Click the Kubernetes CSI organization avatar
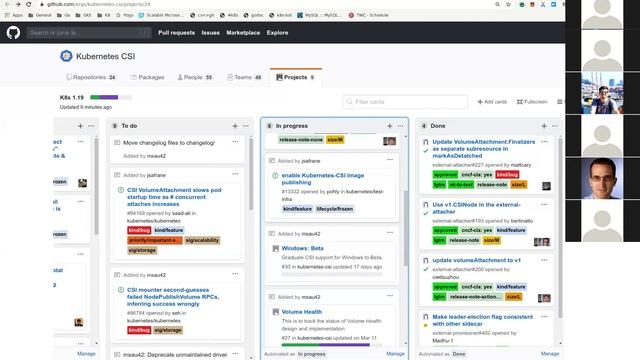This screenshot has height=360, width=640. pyautogui.click(x=66, y=56)
